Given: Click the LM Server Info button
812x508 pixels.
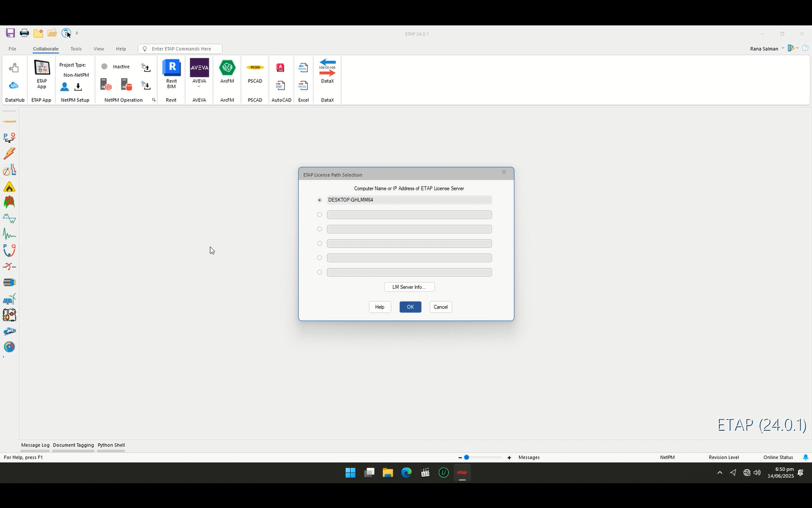Looking at the screenshot, I should pos(409,287).
